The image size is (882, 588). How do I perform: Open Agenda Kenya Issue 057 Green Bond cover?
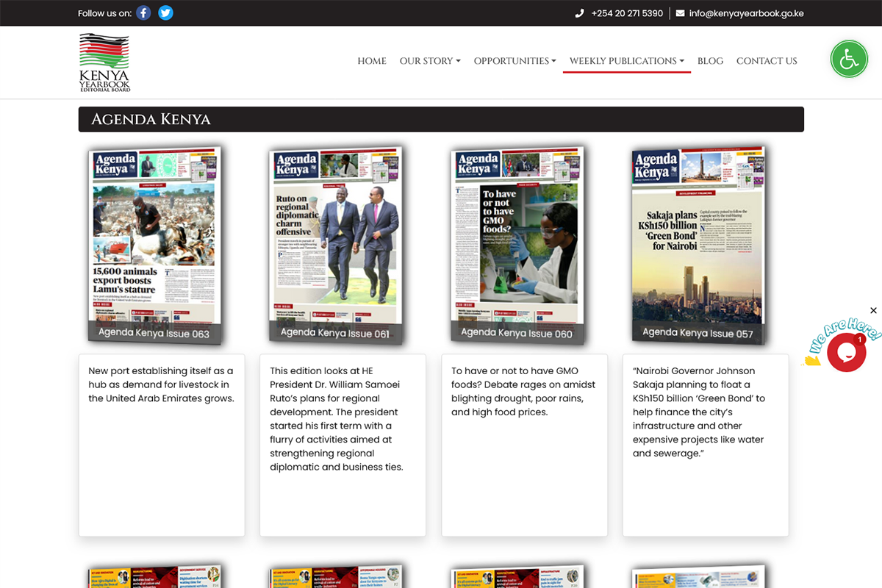pyautogui.click(x=698, y=243)
